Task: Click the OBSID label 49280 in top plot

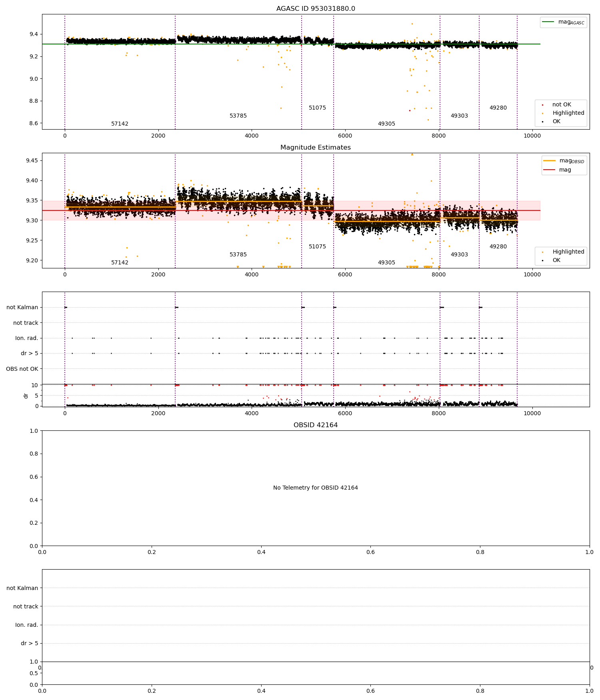Action: click(498, 108)
